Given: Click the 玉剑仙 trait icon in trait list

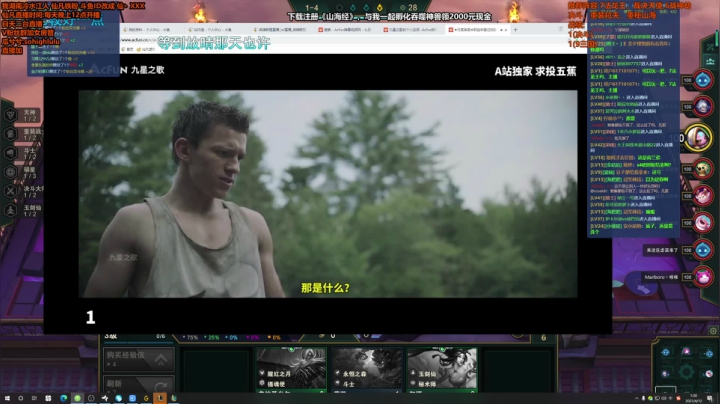Looking at the screenshot, I should click(10, 210).
